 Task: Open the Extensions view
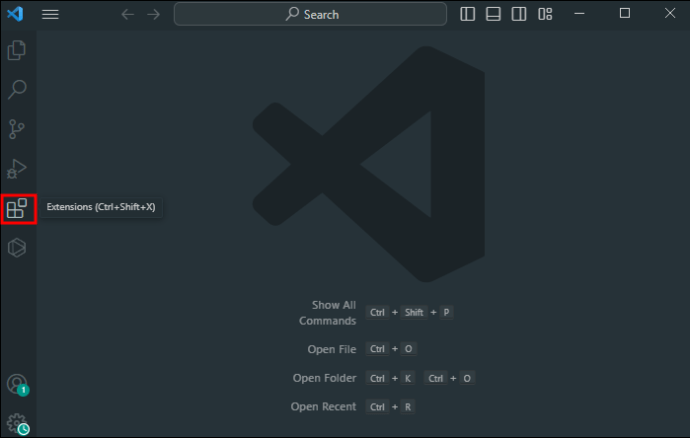pos(17,208)
